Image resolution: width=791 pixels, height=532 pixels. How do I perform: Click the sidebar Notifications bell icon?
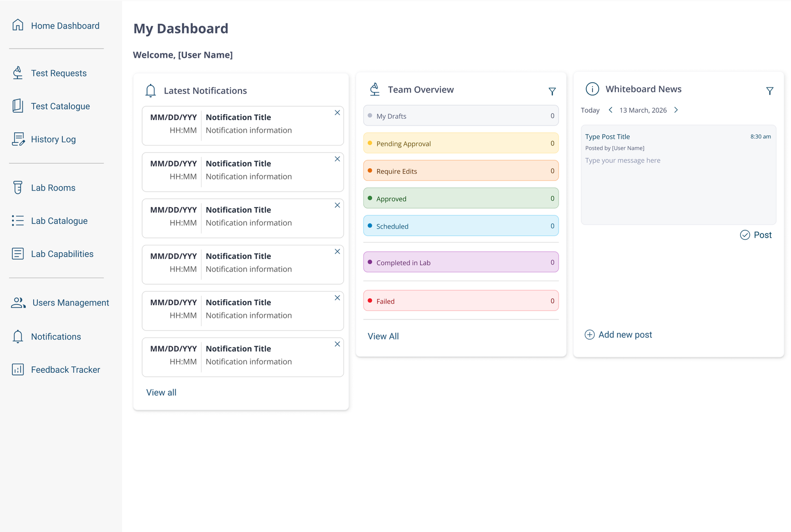pyautogui.click(x=18, y=336)
